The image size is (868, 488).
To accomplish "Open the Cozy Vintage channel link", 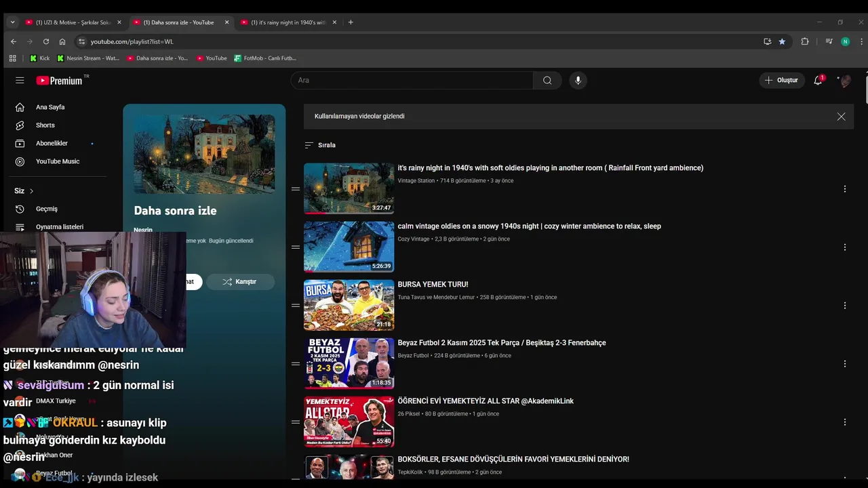I will point(414,239).
